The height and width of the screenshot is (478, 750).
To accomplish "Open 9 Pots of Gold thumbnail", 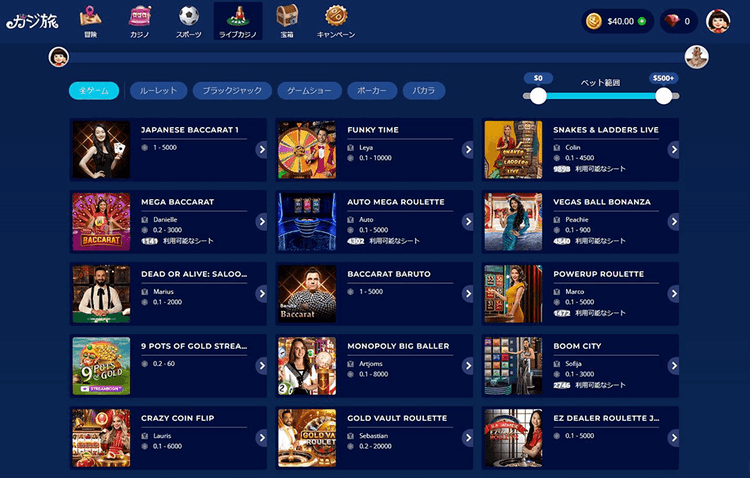I will pyautogui.click(x=101, y=366).
